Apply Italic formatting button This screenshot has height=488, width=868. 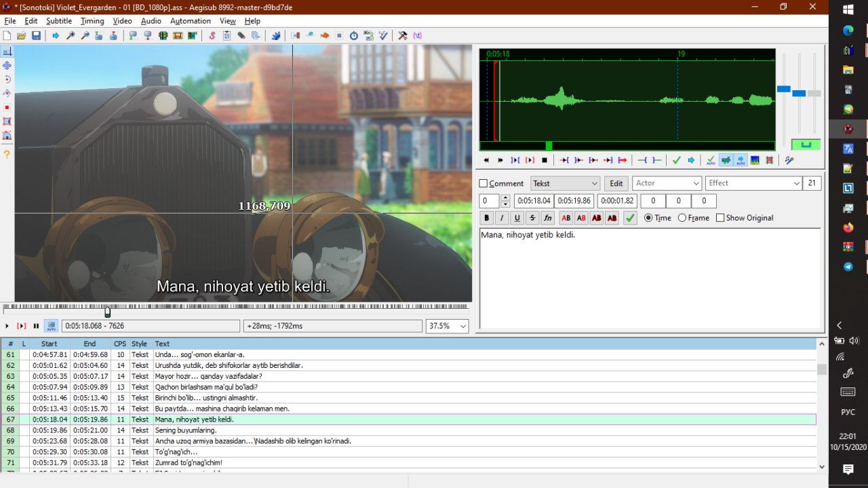[x=502, y=218]
